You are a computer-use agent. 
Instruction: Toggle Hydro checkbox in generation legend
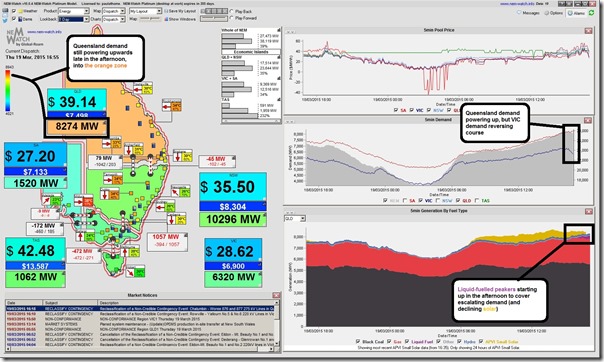point(459,341)
